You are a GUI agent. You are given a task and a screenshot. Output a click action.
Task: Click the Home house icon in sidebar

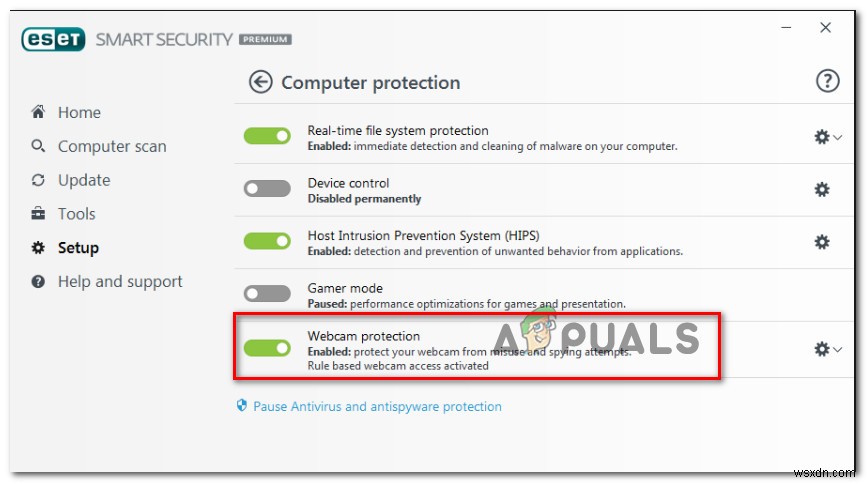point(38,112)
